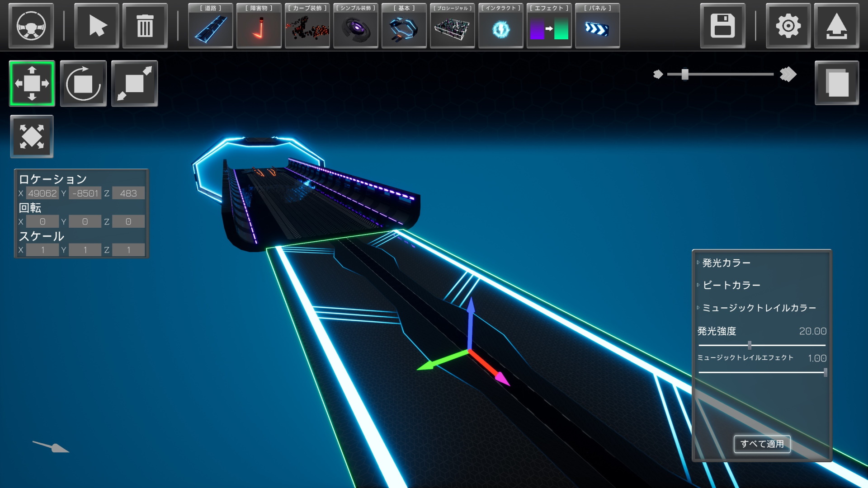Viewport: 868px width, 488px height.
Task: Select the arrow pointer tool
Action: (97, 26)
